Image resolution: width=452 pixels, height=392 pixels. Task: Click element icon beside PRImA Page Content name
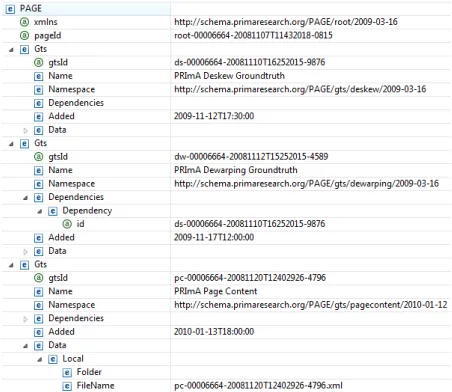[39, 292]
